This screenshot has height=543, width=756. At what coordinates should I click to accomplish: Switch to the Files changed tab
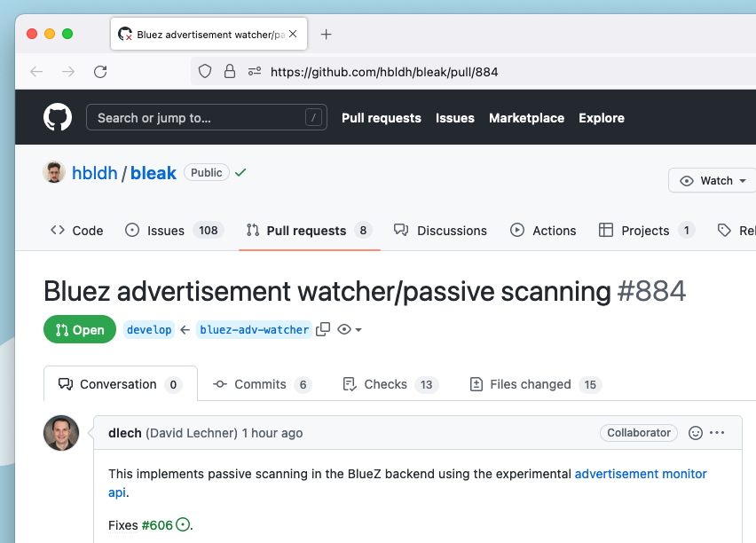pos(536,384)
